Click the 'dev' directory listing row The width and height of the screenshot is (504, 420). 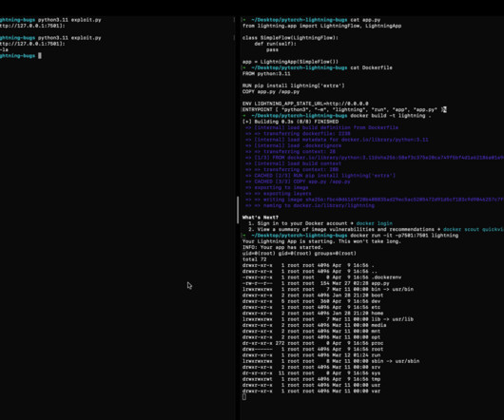tap(312, 301)
